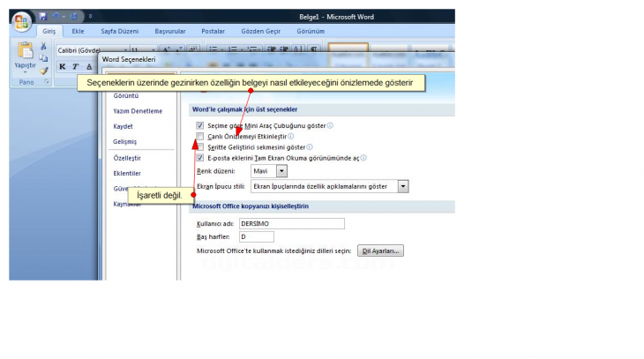Click the Belge1 - Microsoft Word title bar
The image size is (644, 359).
click(336, 17)
